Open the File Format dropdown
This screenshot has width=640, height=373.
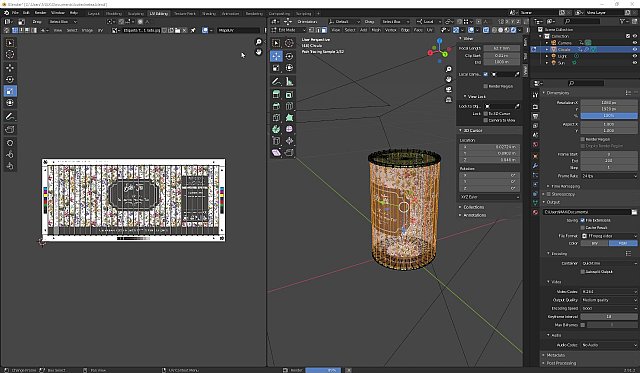[609, 236]
